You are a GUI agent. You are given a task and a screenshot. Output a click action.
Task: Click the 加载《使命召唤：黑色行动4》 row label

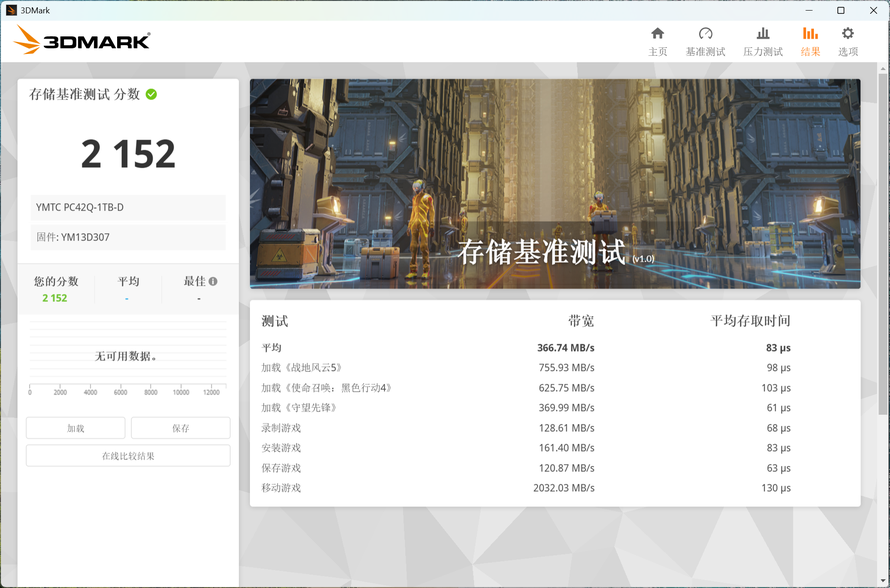[327, 388]
